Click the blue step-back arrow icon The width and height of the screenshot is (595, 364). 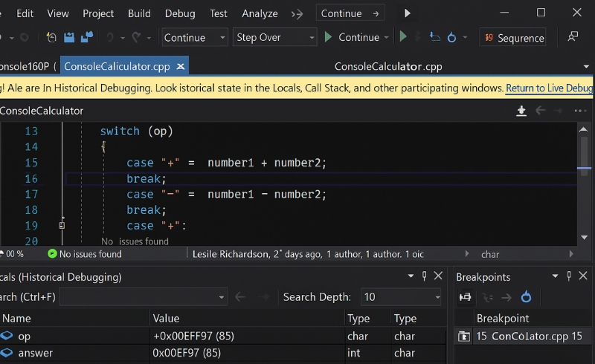pos(435,37)
